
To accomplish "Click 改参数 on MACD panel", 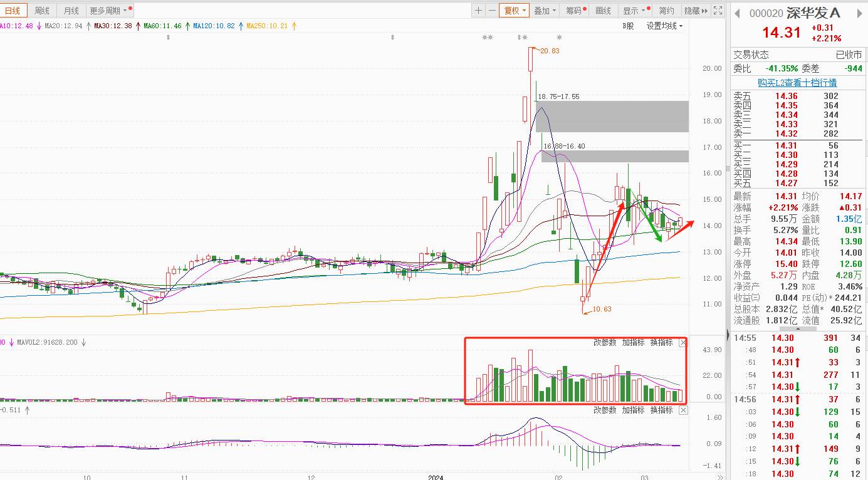I will (605, 410).
